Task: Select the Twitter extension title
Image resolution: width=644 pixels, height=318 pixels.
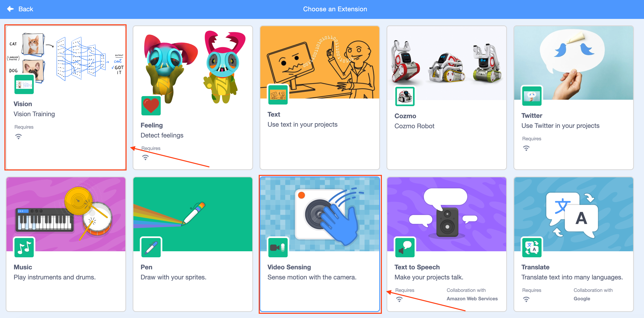Action: (x=532, y=116)
